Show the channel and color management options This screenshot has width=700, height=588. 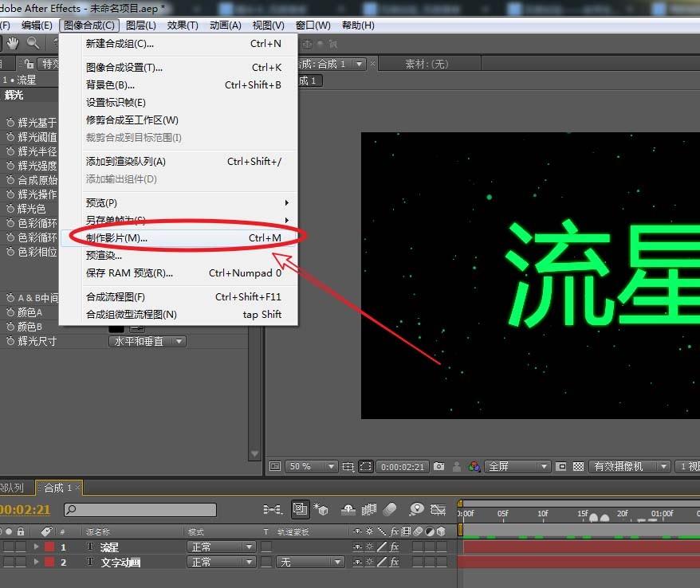[475, 467]
